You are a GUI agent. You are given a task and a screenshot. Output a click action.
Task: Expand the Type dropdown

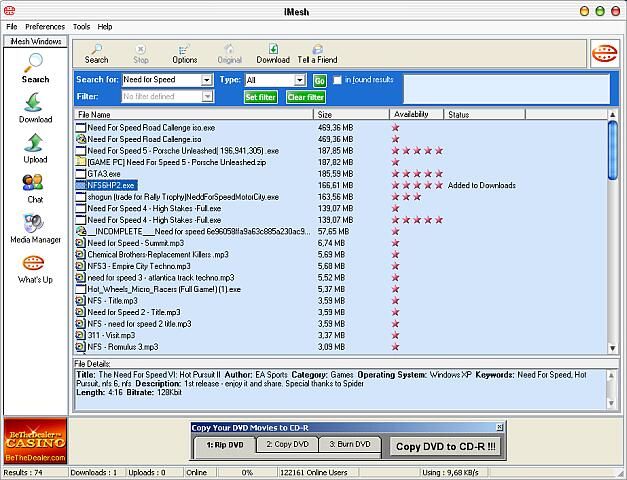tap(300, 80)
